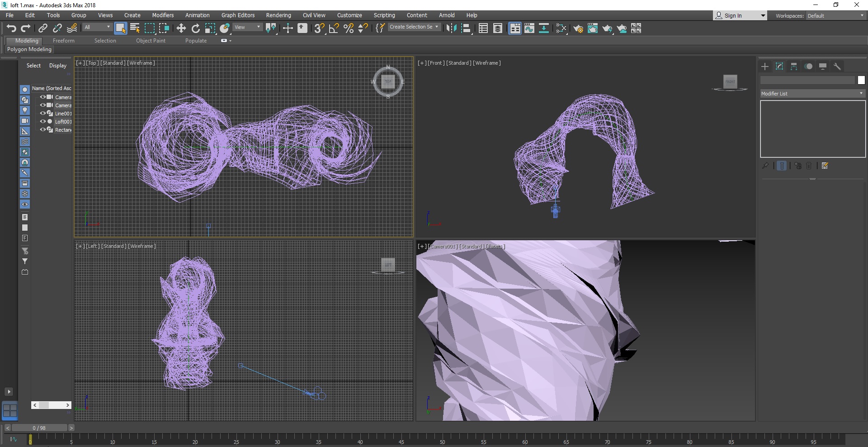Switch to the Object Paint ribbon tab
868x447 pixels.
[151, 41]
